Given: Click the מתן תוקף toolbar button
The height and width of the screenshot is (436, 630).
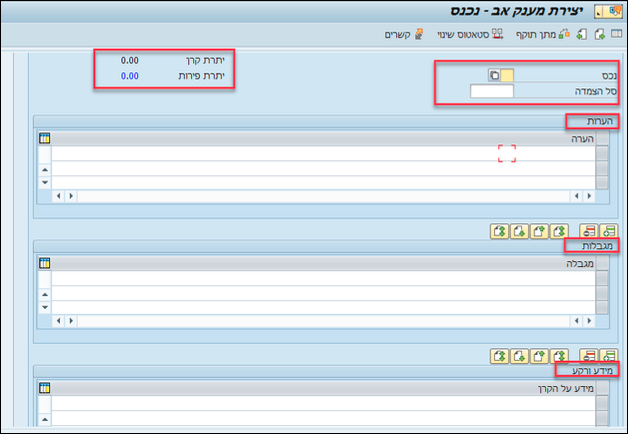Looking at the screenshot, I should pos(543,35).
